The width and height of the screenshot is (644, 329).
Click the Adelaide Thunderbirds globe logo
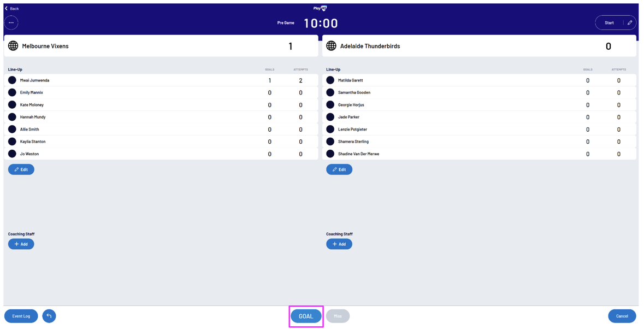point(331,46)
